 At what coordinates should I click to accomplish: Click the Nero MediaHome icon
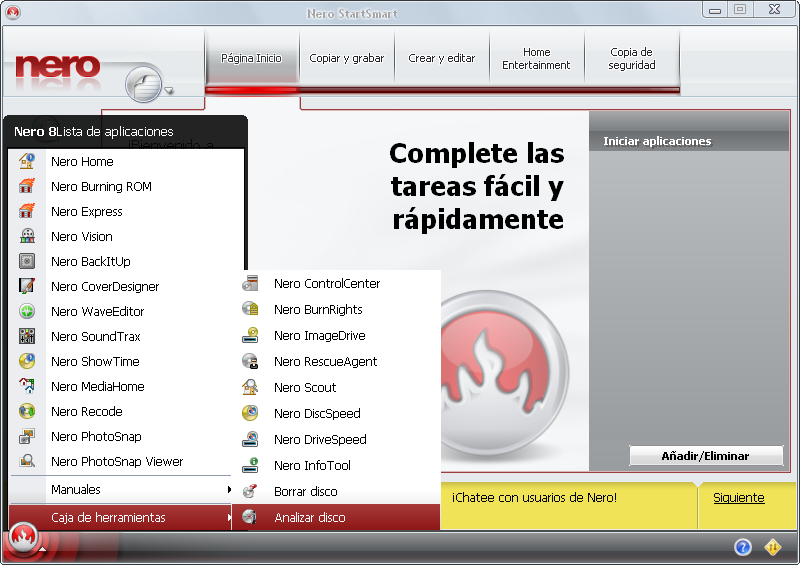click(x=27, y=386)
